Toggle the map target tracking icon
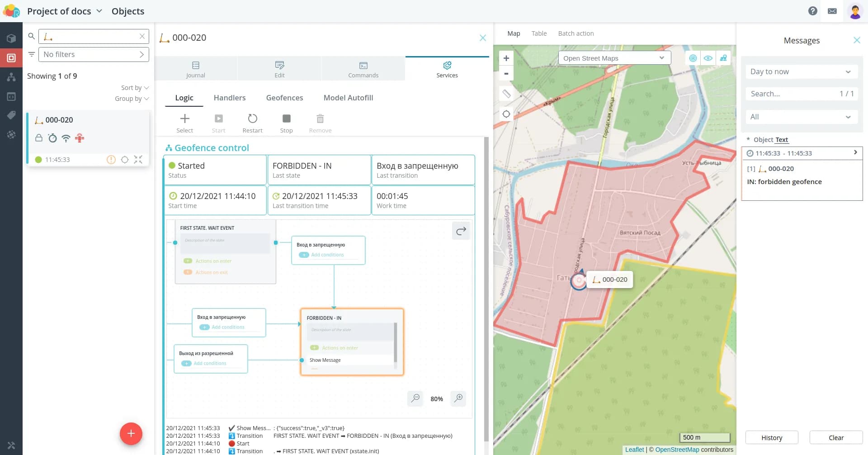This screenshot has width=868, height=455. click(x=693, y=58)
